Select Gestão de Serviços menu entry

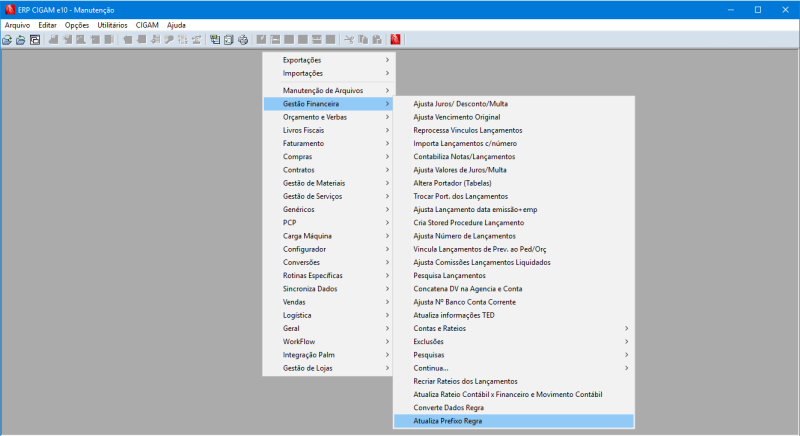[328, 196]
